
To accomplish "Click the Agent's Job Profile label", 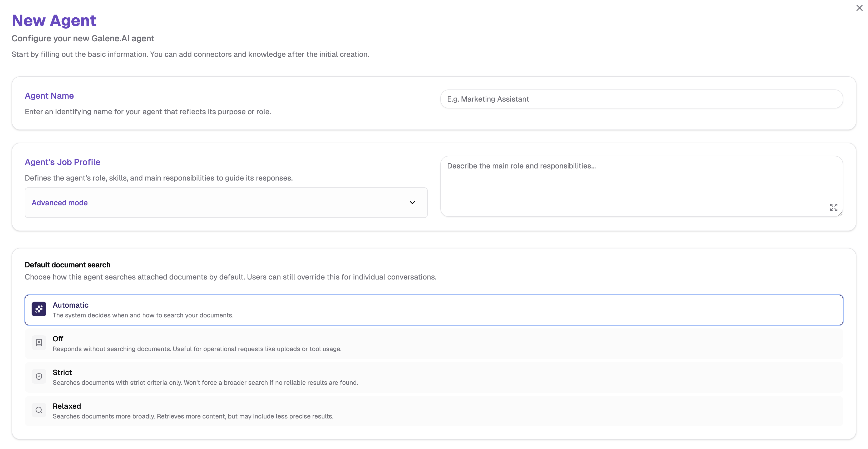I will 63,162.
